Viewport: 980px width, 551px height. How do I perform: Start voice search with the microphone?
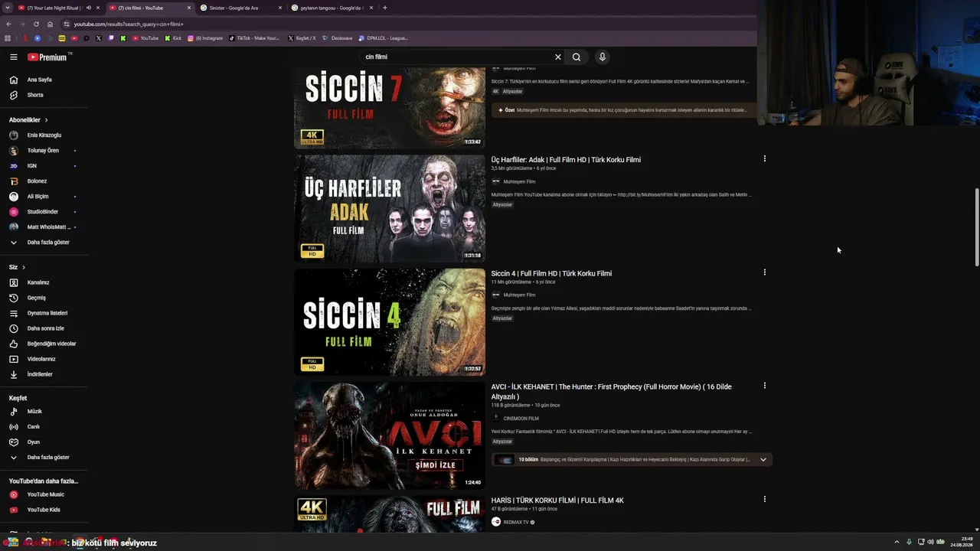tap(603, 57)
